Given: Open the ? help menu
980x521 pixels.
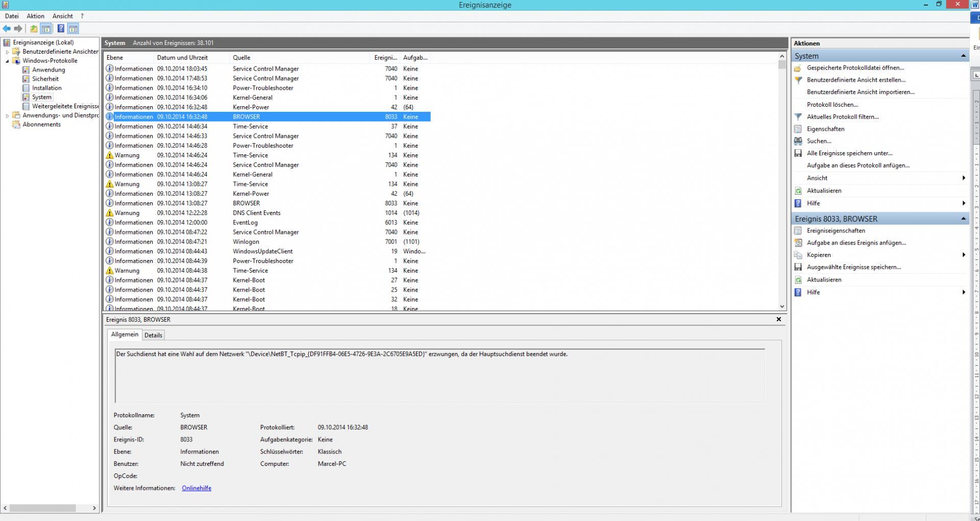Looking at the screenshot, I should (x=82, y=16).
